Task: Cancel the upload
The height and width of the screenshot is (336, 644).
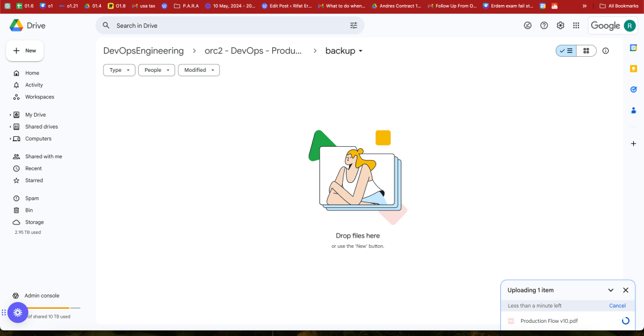Action: tap(618, 306)
